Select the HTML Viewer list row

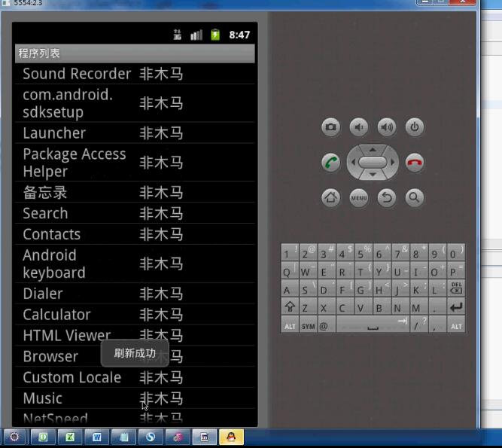click(135, 335)
